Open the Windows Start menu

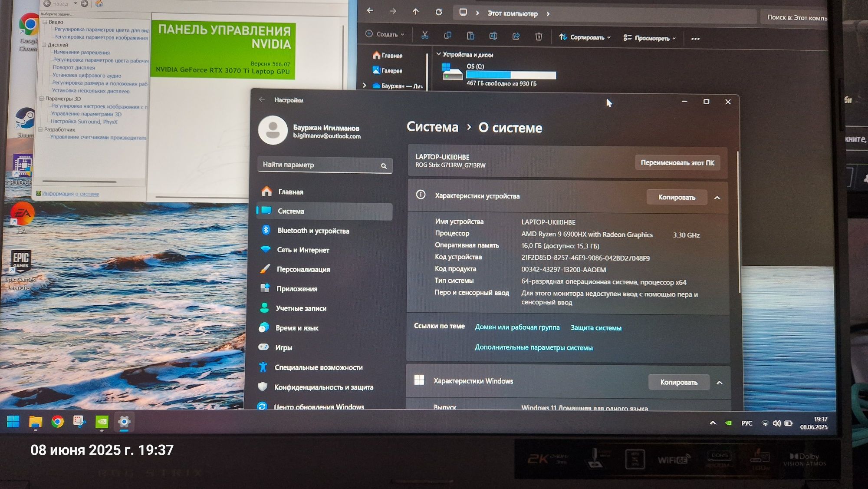13,421
